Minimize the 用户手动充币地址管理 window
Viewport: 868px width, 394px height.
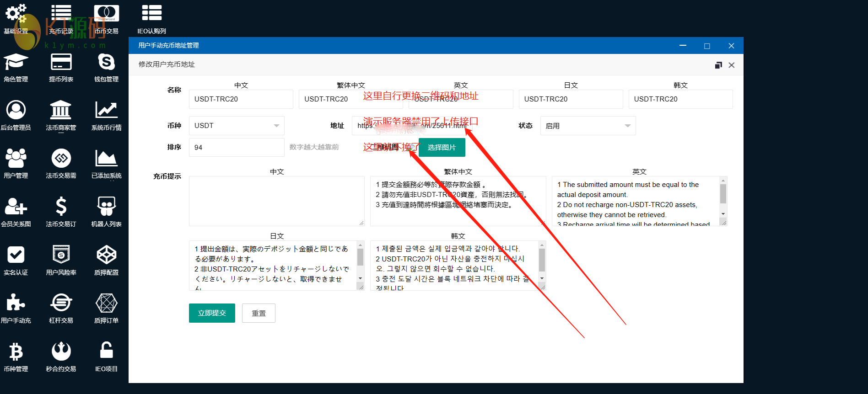tap(683, 46)
